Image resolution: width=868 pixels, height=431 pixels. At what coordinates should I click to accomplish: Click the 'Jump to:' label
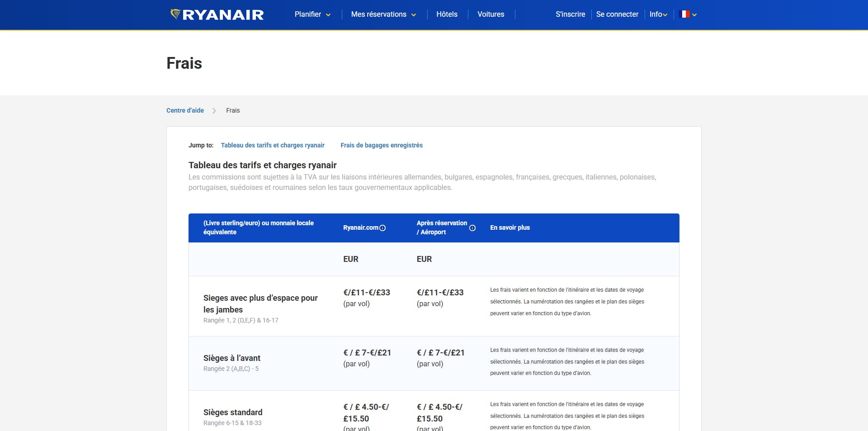coord(201,145)
